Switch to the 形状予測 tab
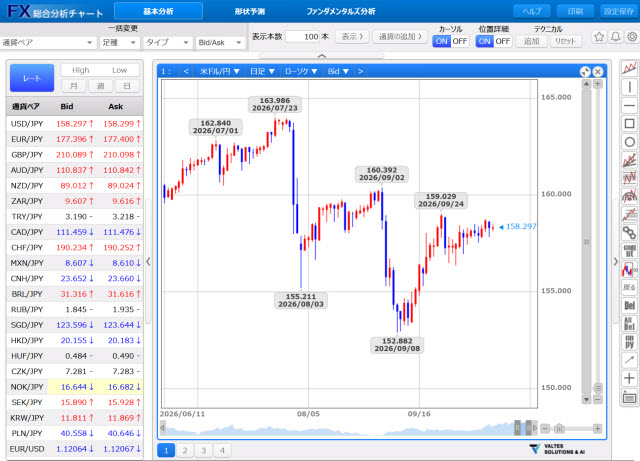Screen dimensions: 640x461 (x=249, y=11)
